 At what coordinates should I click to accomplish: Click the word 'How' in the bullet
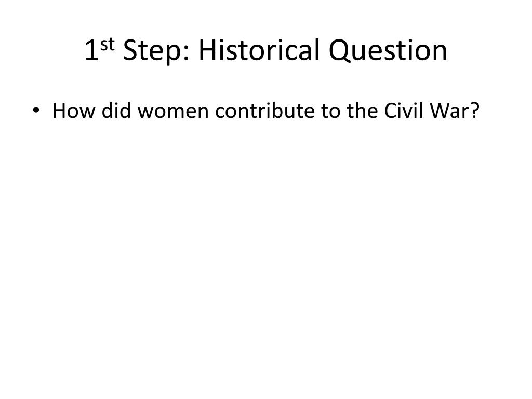(74, 111)
